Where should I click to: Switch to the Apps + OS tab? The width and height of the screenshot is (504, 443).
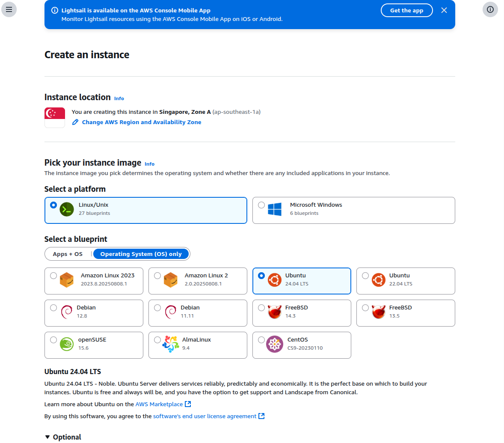point(68,253)
